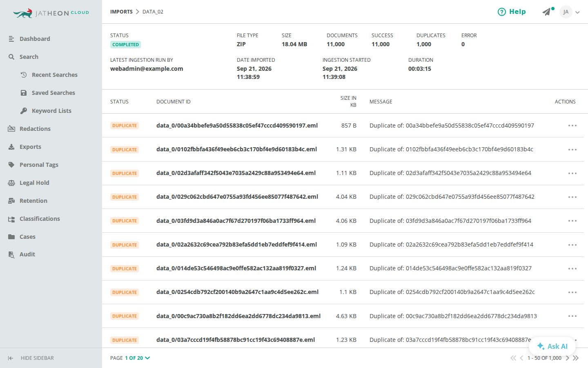
Task: Open actions menu for 03fd9d3a846a row
Action: [x=572, y=221]
